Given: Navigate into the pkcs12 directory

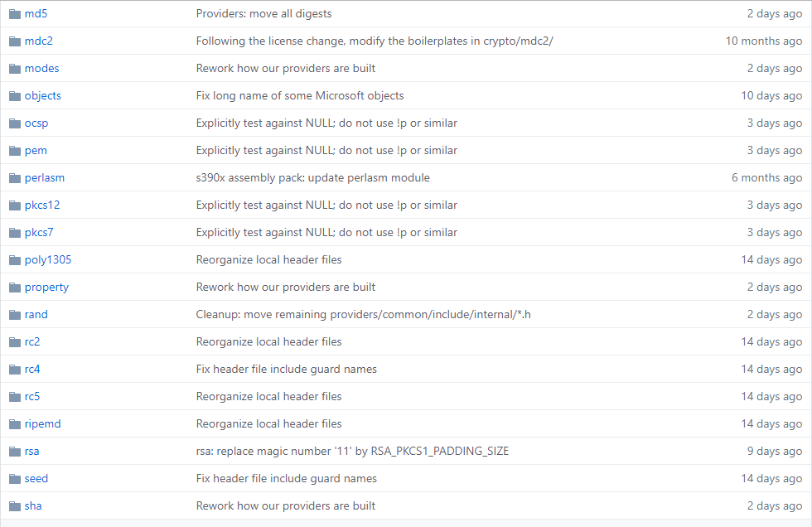Looking at the screenshot, I should coord(42,205).
